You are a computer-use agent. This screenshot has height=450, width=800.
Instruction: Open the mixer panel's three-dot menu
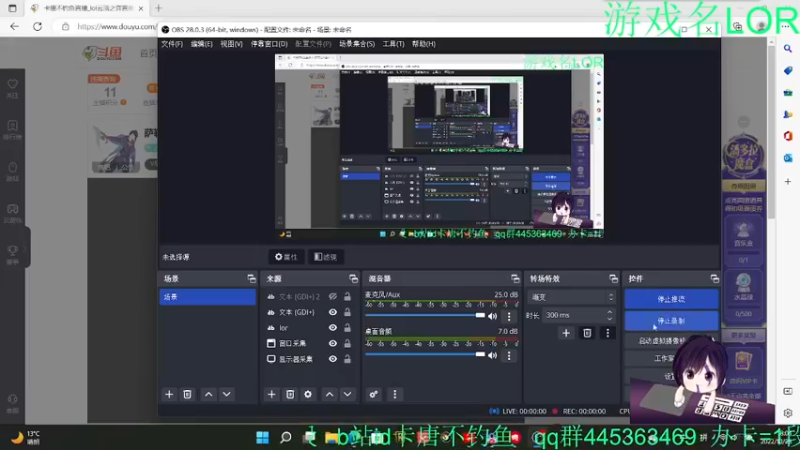point(394,394)
